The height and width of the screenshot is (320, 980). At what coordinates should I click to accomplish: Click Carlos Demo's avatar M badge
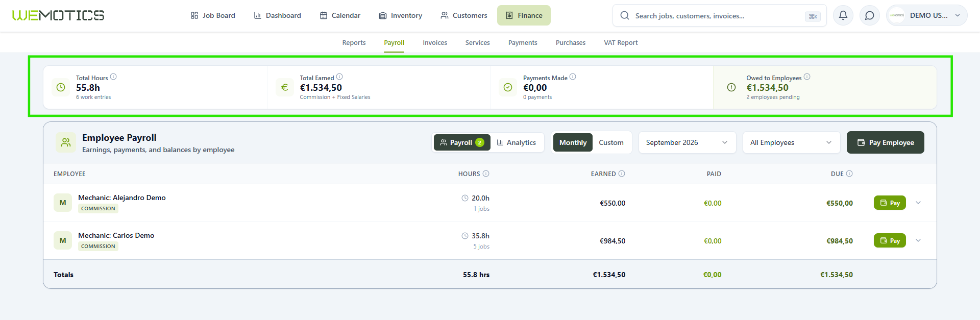click(x=63, y=240)
